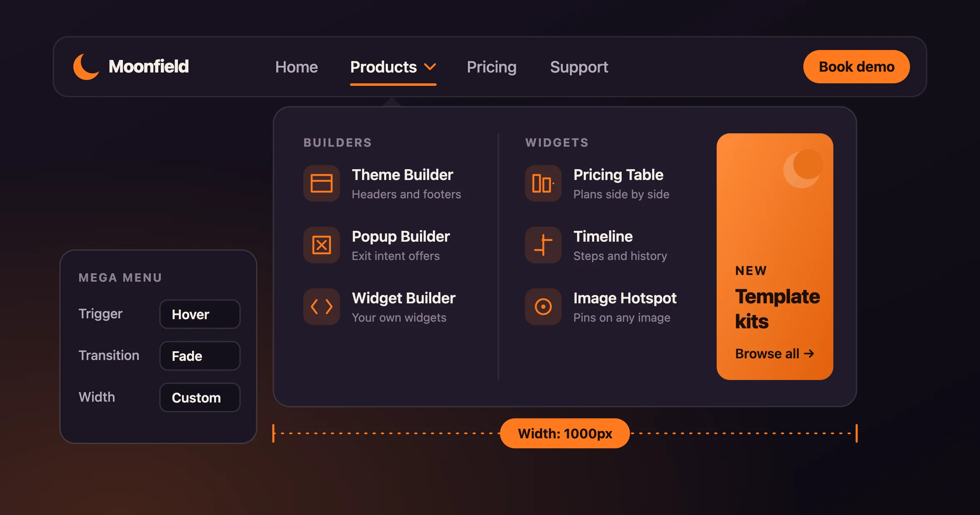This screenshot has width=980, height=515.
Task: Open the Width dropdown set to Custom
Action: click(x=200, y=397)
